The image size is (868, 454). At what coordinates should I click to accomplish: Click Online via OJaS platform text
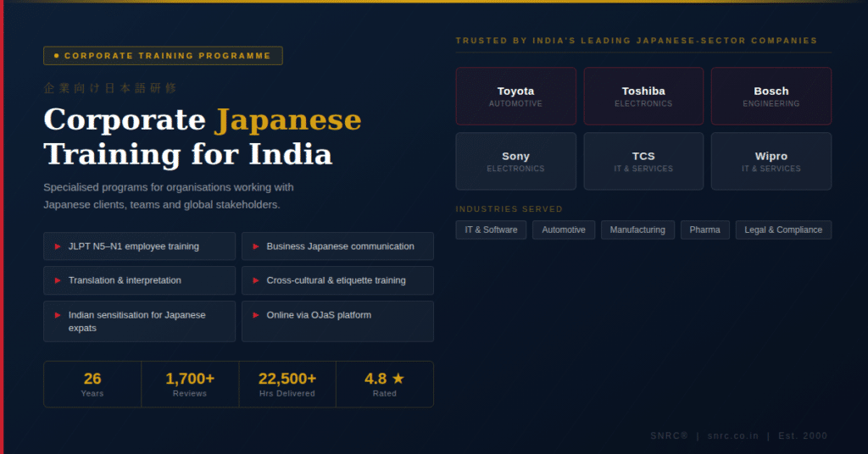click(x=319, y=314)
